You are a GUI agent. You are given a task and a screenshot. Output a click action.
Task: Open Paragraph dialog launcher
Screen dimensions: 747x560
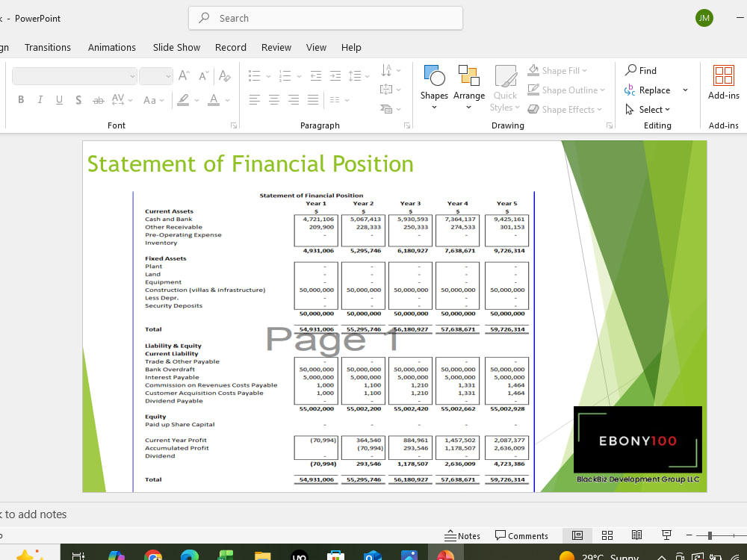[x=407, y=125]
